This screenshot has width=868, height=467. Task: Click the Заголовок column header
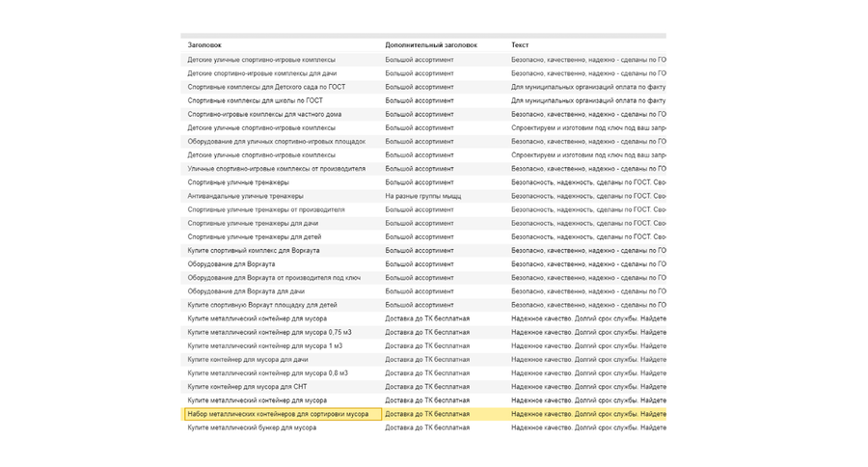(204, 45)
